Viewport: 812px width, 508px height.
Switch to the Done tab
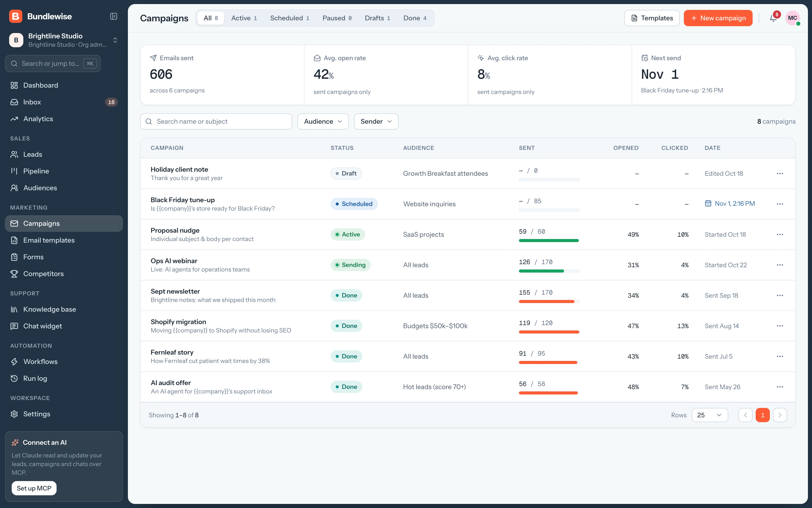[415, 18]
